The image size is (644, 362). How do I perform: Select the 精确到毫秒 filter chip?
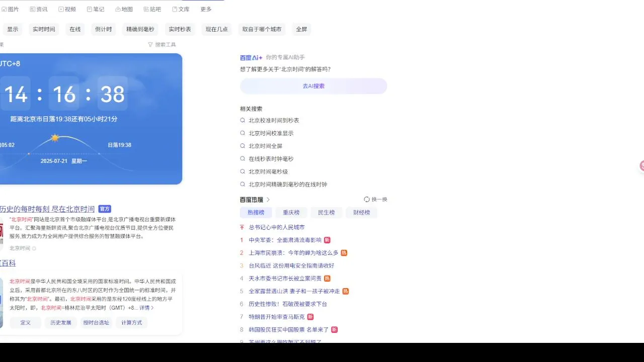click(140, 29)
